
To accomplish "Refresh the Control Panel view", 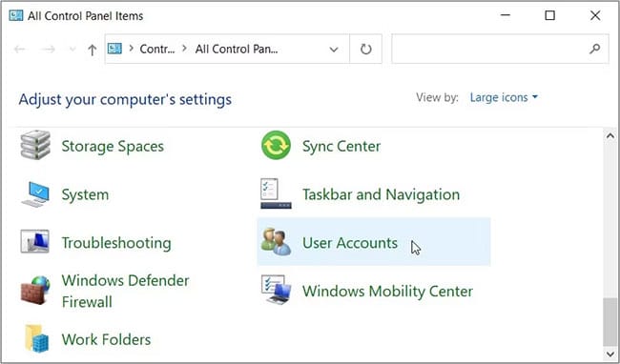I will tap(365, 49).
